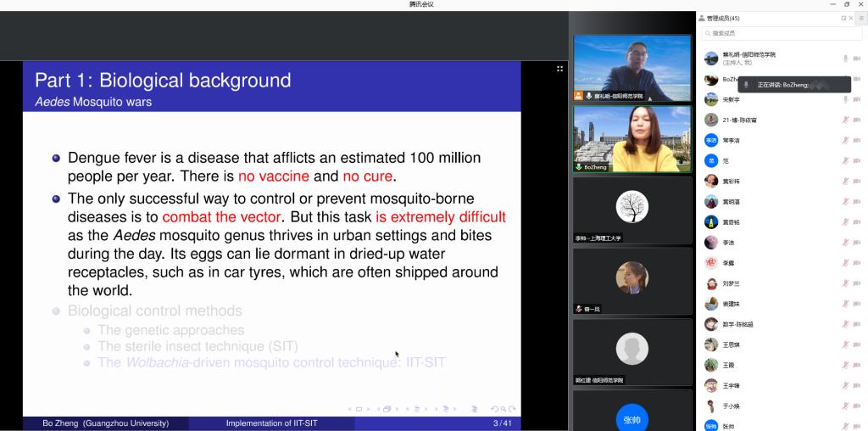Select the host 蔡礼明 video tile
This screenshot has width=868, height=431.
(x=632, y=68)
